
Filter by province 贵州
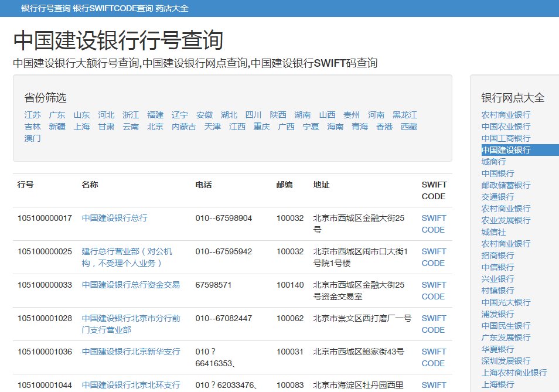(352, 115)
